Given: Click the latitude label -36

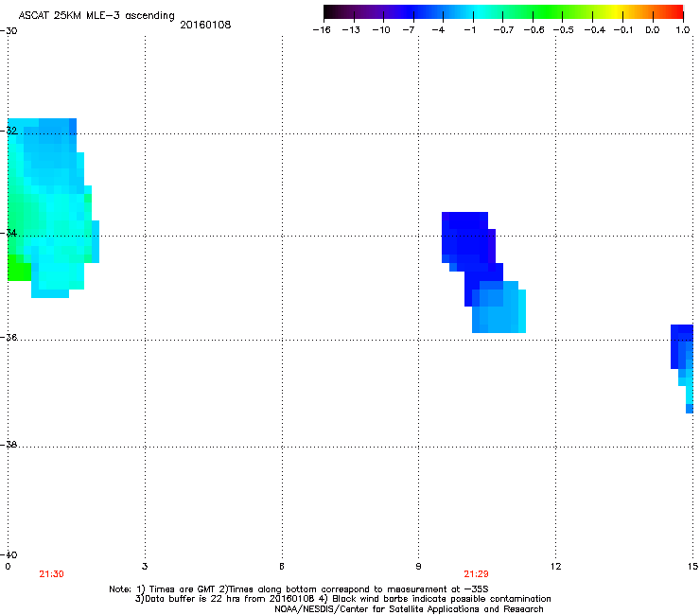Looking at the screenshot, I should point(9,337).
